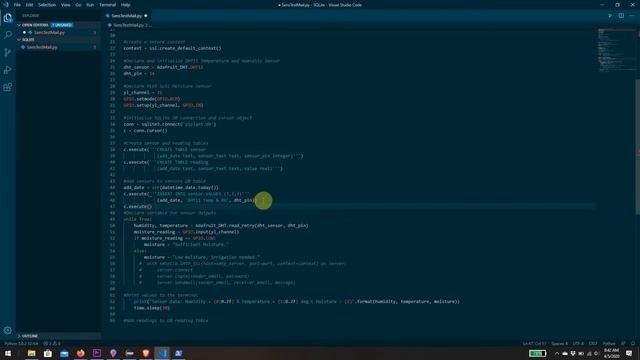Split the editor with split icon
The image size is (640, 360).
pyautogui.click(x=621, y=16)
